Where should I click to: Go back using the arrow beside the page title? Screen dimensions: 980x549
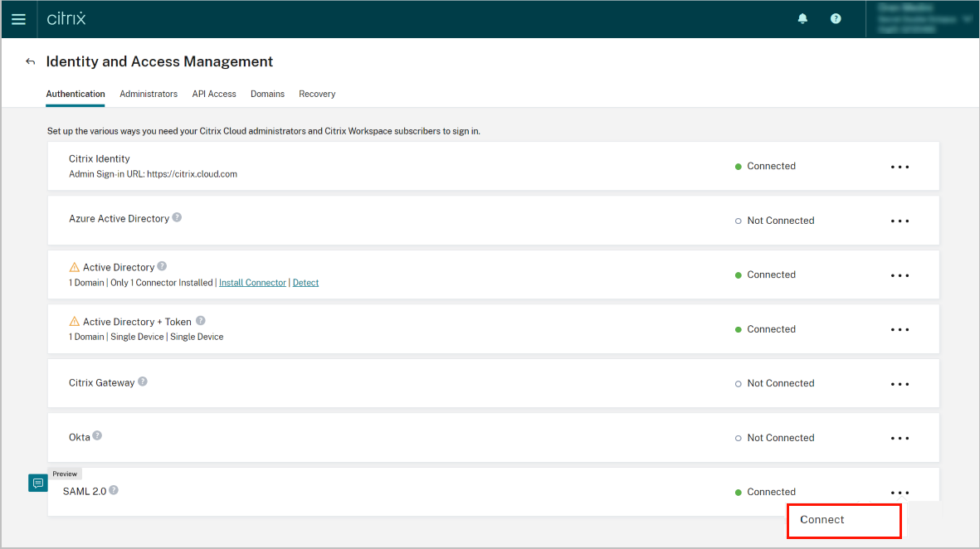[x=30, y=61]
